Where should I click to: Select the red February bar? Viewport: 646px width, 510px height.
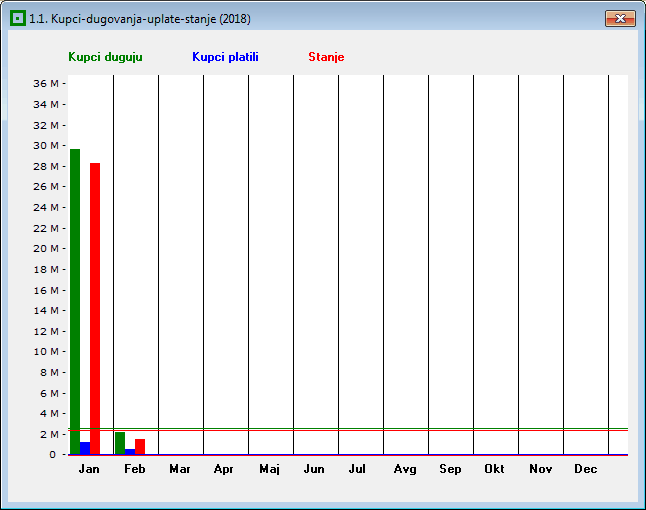pos(140,447)
